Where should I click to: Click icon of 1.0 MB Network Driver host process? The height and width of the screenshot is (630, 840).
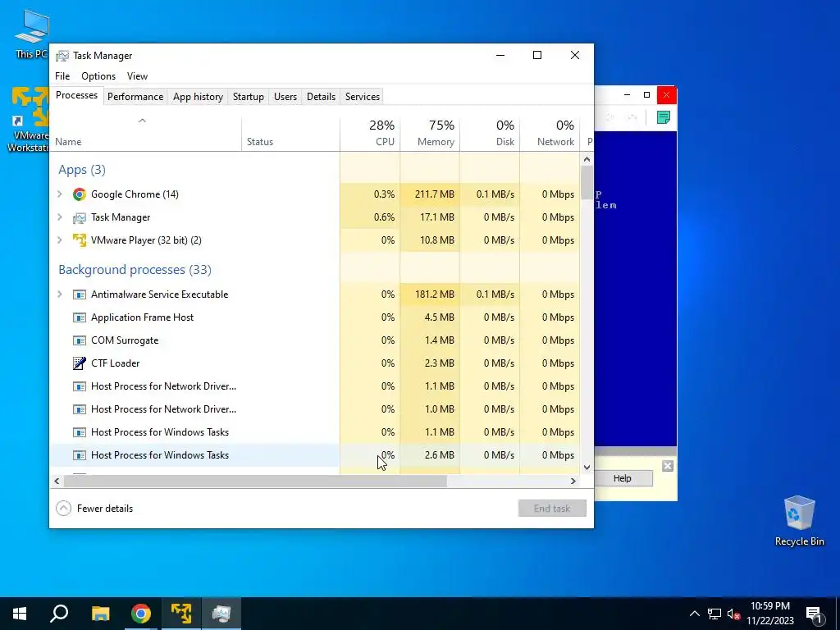pos(80,409)
